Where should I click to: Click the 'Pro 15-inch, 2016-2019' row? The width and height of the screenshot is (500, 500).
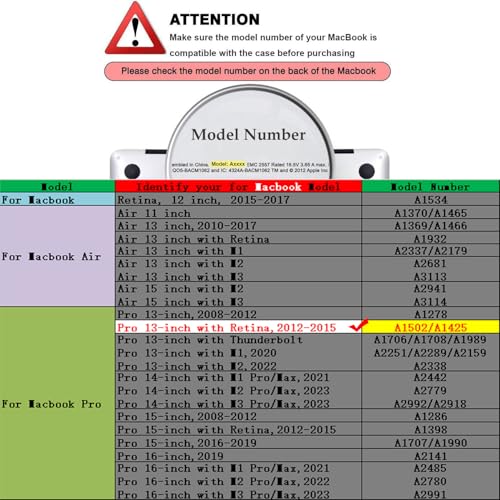pos(238,443)
